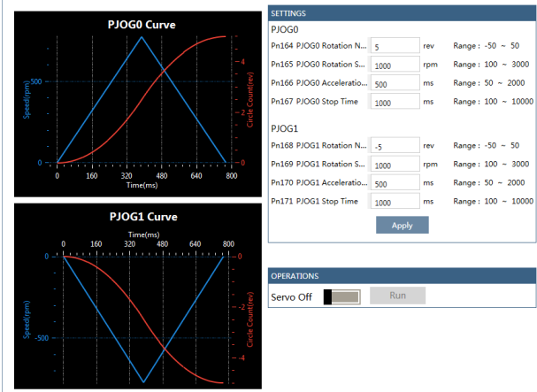Click the Servo Off label

(x=291, y=297)
